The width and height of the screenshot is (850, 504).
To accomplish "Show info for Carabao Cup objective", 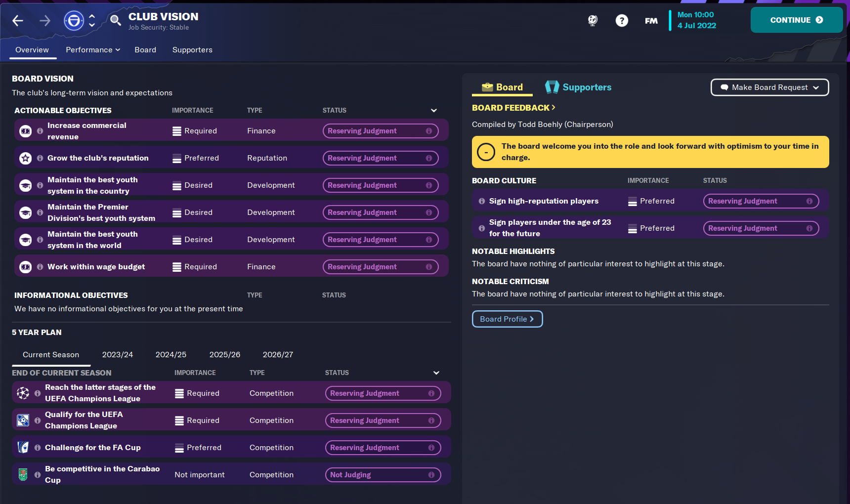I will [x=38, y=475].
